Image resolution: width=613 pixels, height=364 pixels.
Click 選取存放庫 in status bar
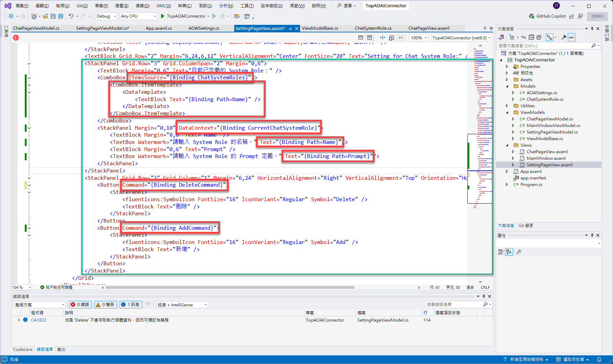pyautogui.click(x=573, y=360)
